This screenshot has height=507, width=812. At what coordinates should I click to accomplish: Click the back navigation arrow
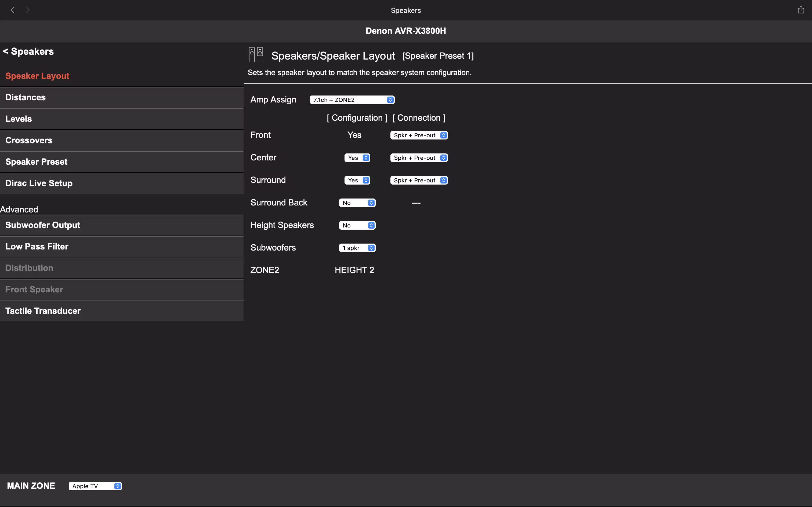(12, 10)
